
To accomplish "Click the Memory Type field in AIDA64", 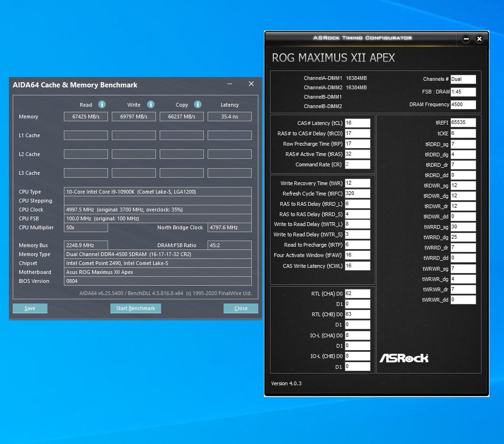I will (x=157, y=254).
